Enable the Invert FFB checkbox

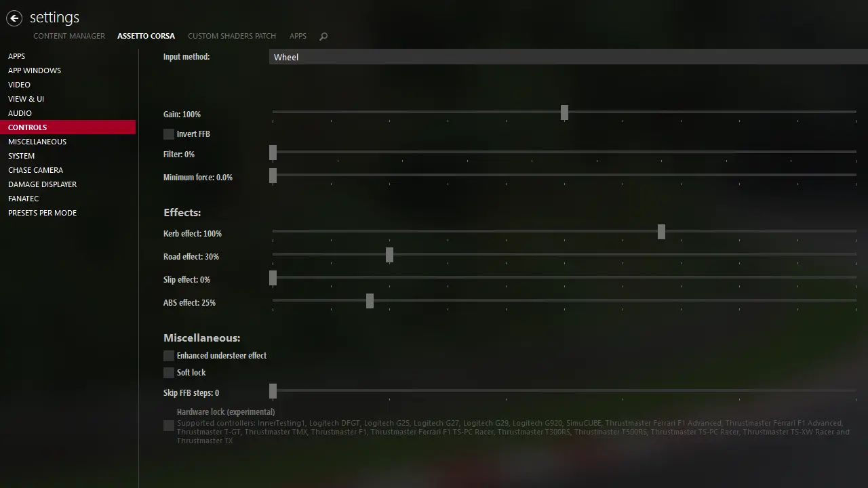tap(168, 134)
